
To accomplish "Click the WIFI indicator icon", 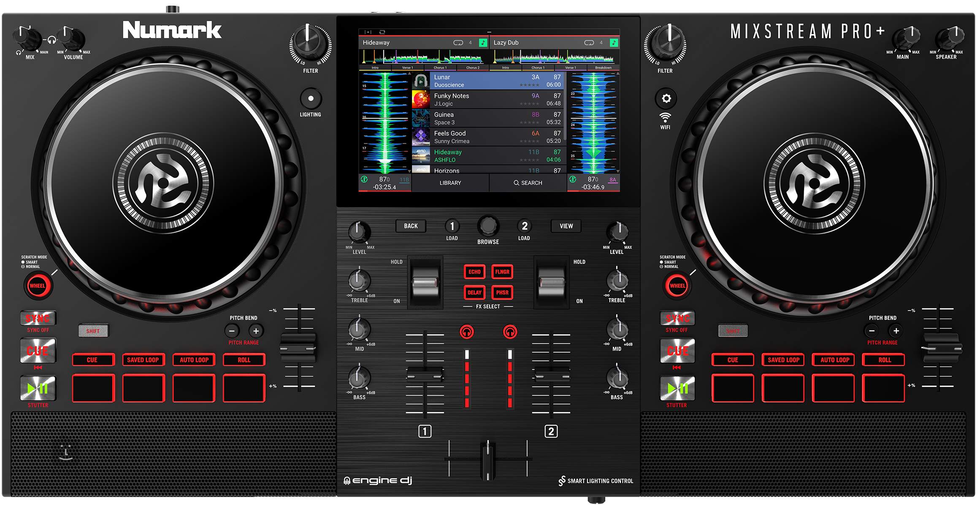I will pyautogui.click(x=665, y=117).
